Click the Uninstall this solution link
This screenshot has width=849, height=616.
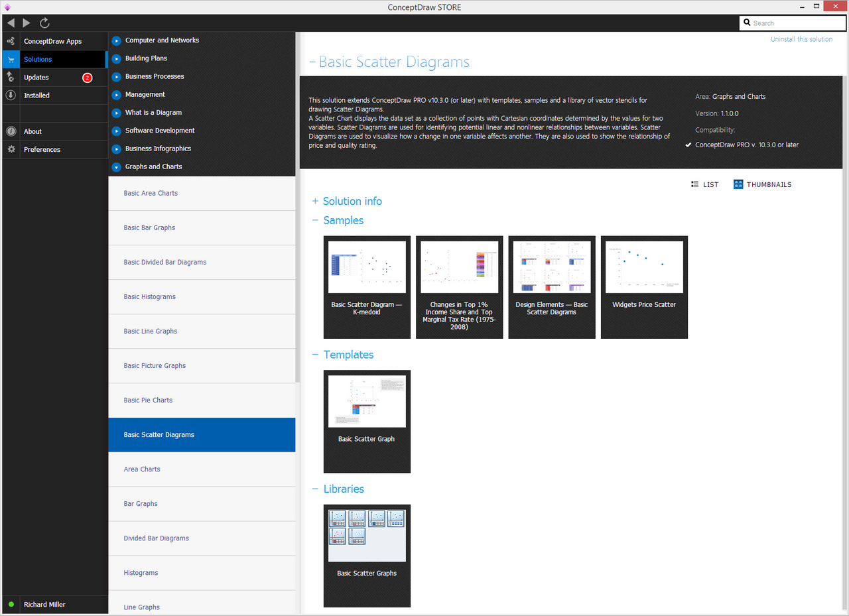(801, 39)
